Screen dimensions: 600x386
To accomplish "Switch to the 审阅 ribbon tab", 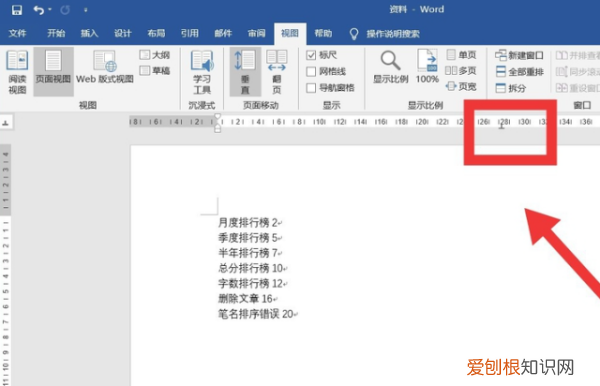I will (256, 34).
